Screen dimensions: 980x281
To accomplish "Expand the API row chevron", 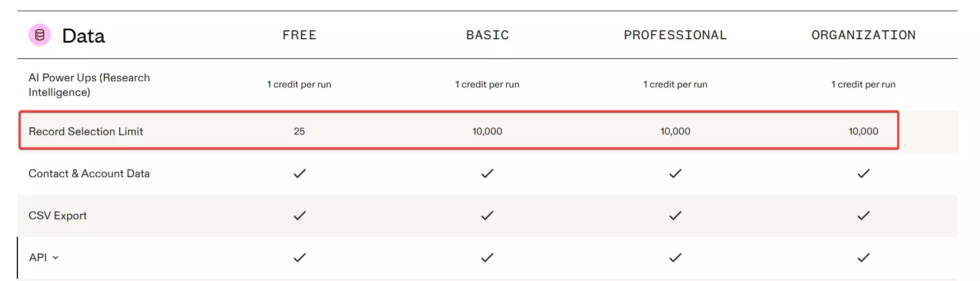I will tap(55, 258).
